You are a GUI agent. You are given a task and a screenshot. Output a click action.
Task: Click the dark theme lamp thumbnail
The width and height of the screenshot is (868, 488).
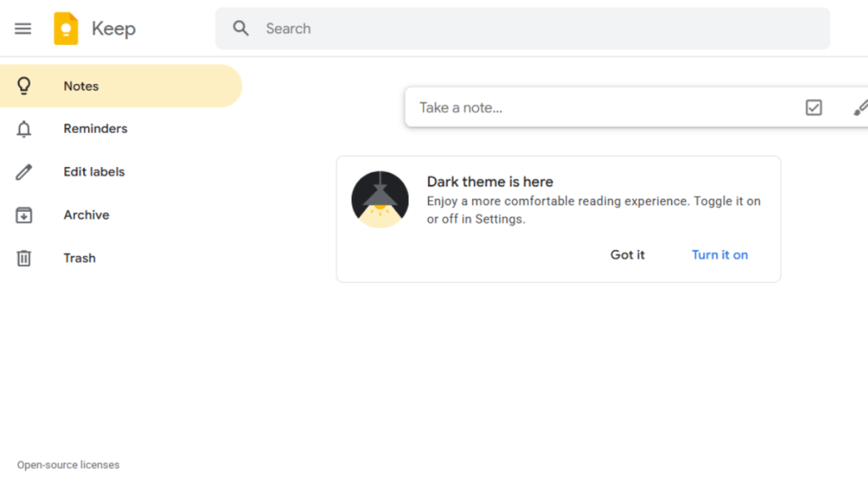381,198
